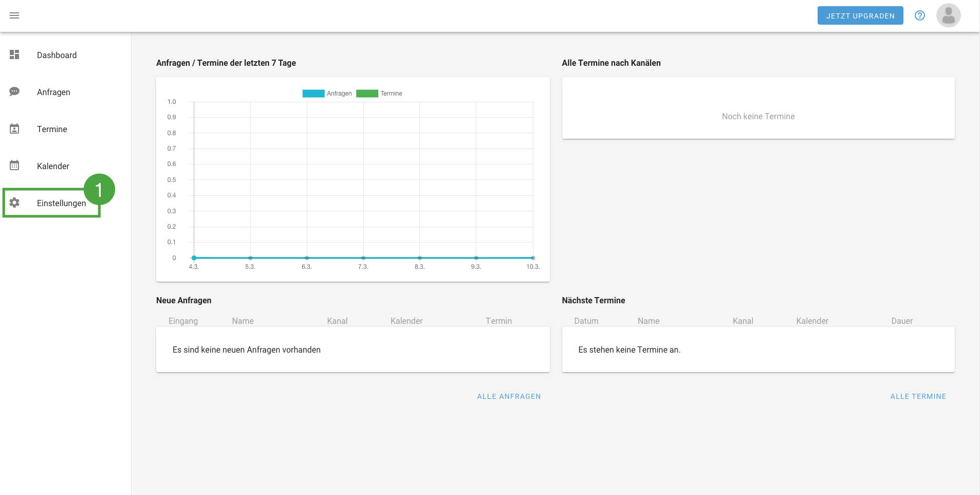Open Anfragen from the sidebar
Image resolution: width=980 pixels, height=495 pixels.
tap(53, 92)
